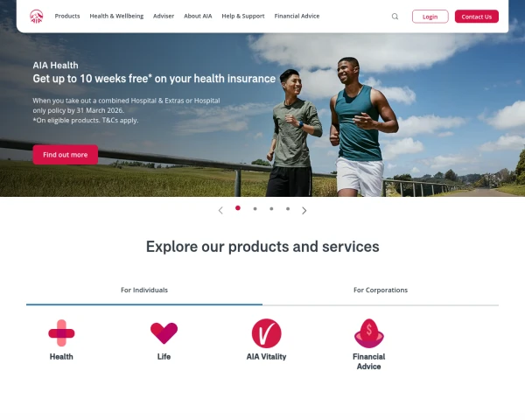Choose the Financial Advice money bag icon
Viewport: 525px width, 420px height.
tap(369, 333)
